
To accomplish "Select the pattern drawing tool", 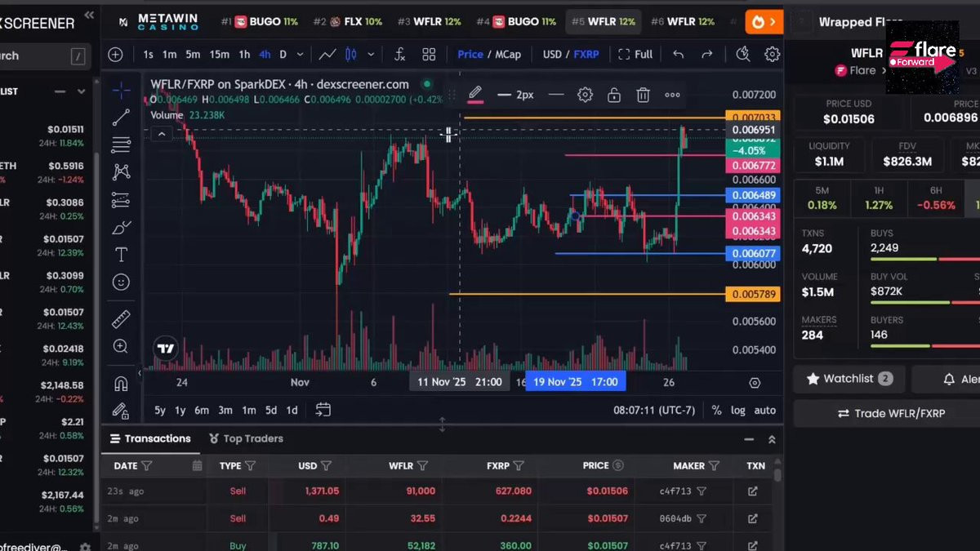I will pyautogui.click(x=121, y=172).
